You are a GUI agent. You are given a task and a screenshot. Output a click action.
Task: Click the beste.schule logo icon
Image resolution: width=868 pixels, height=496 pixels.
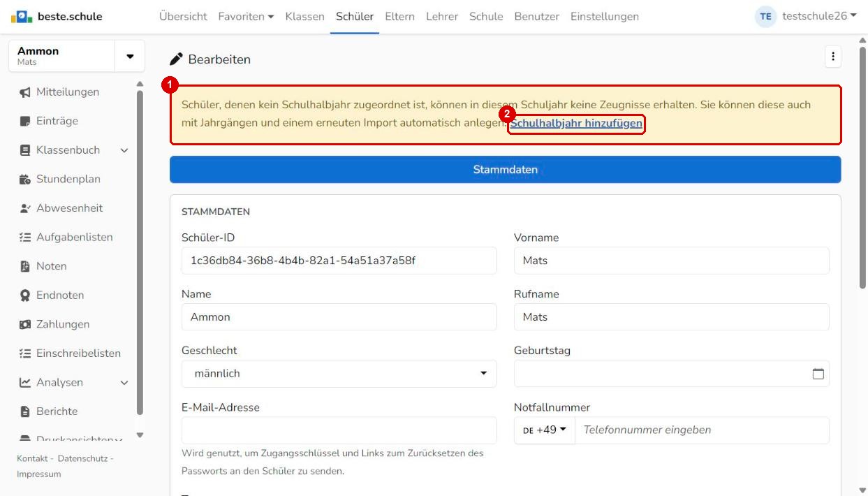pyautogui.click(x=21, y=16)
